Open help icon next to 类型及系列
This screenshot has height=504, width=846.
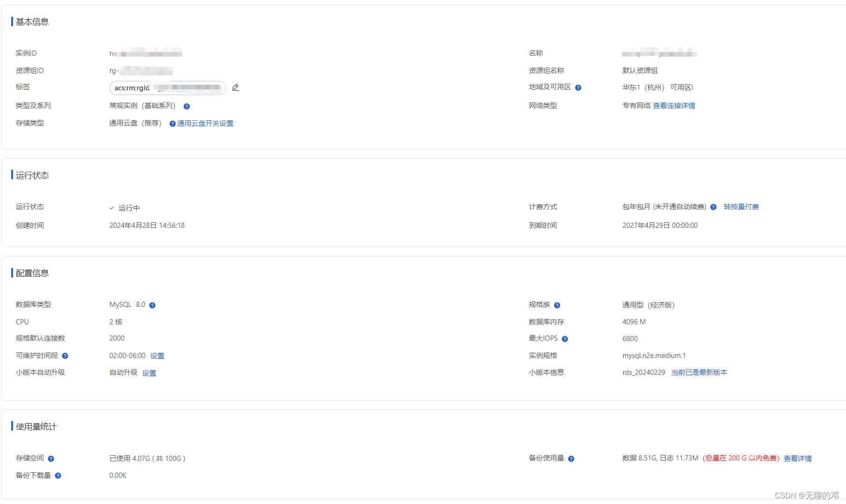pos(187,106)
